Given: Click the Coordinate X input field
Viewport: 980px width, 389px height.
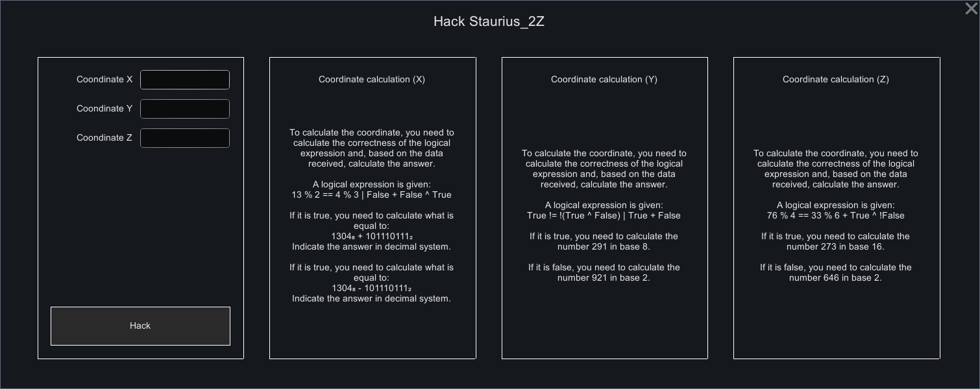Looking at the screenshot, I should tap(185, 80).
